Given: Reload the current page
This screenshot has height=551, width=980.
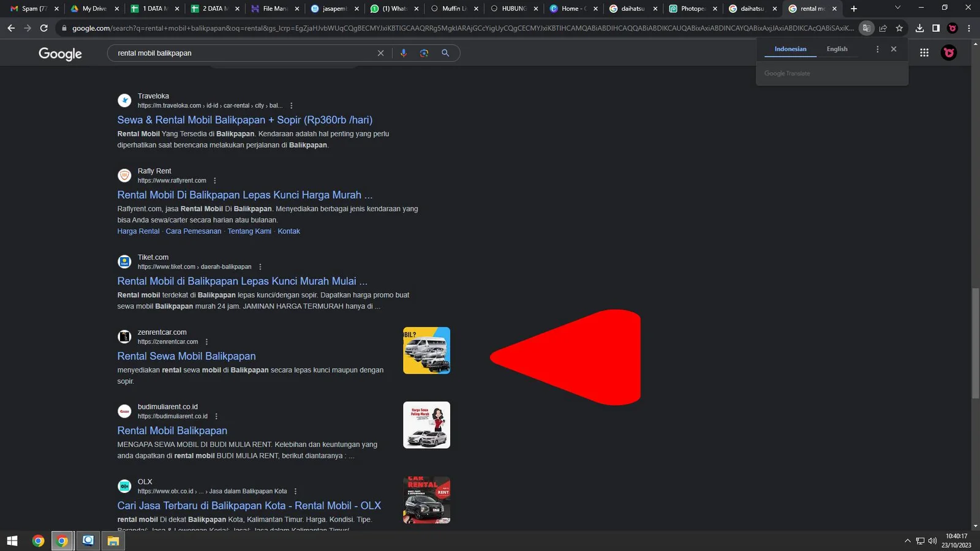Looking at the screenshot, I should point(43,28).
